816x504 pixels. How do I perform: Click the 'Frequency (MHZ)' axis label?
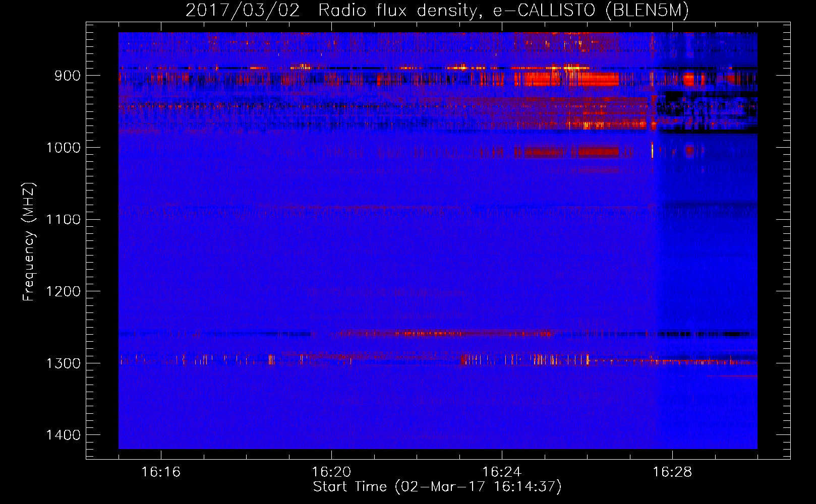coord(29,242)
